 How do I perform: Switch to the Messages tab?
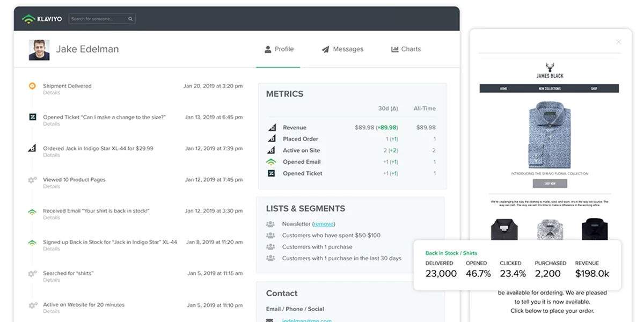342,49
